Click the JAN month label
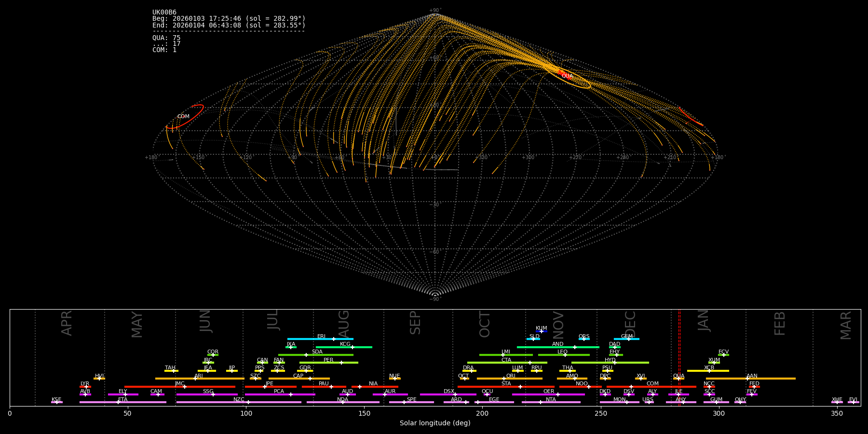The height and width of the screenshot is (434, 868). (x=704, y=321)
